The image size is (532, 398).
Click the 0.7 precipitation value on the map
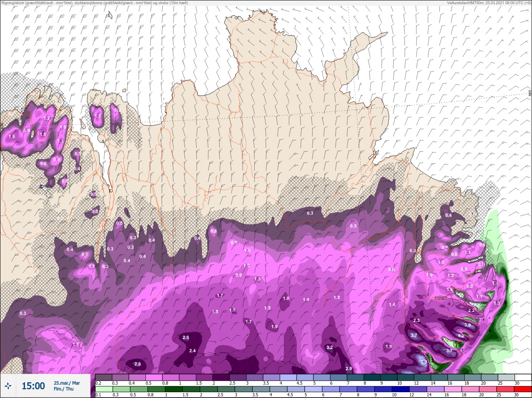point(444,248)
